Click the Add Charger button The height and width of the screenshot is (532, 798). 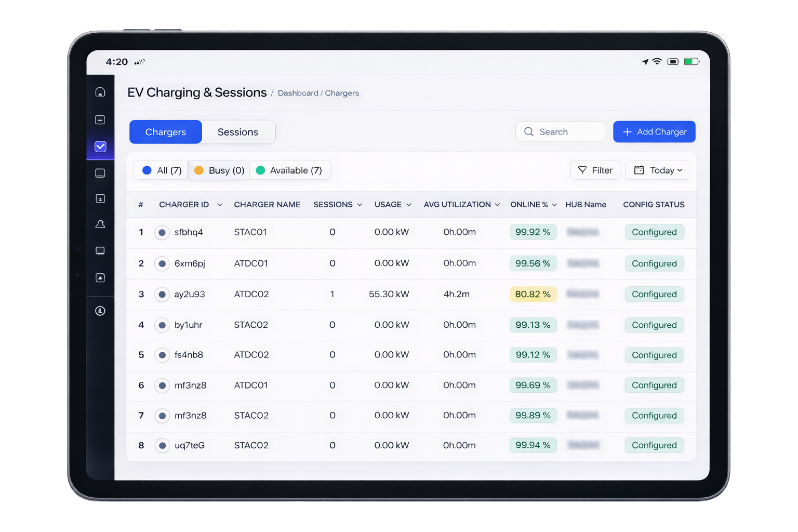tap(654, 132)
